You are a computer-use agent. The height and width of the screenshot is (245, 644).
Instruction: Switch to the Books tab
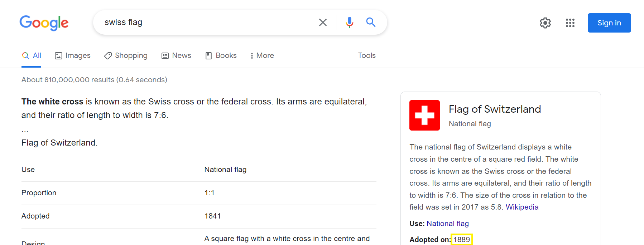coord(221,55)
